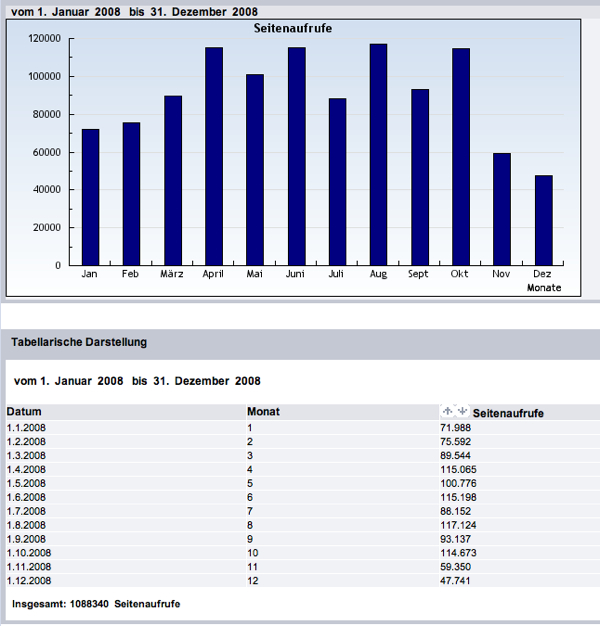This screenshot has width=600, height=626.
Task: Select date cell 1.12.2008
Action: click(x=29, y=580)
